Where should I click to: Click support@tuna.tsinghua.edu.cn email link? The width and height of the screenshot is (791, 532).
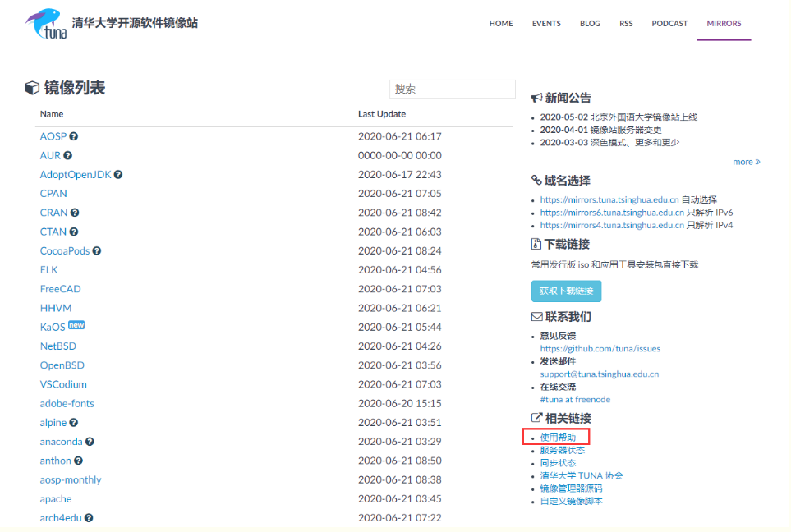tap(600, 374)
